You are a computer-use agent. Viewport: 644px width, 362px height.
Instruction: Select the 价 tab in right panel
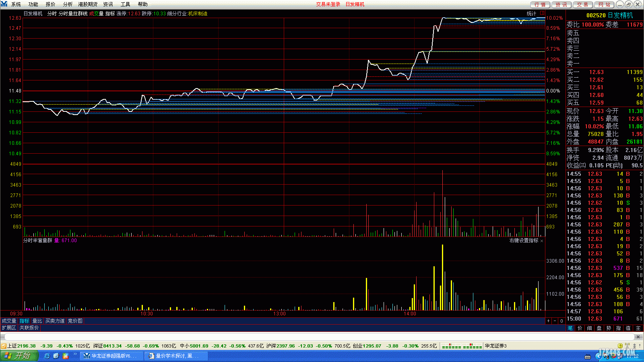coord(580,328)
